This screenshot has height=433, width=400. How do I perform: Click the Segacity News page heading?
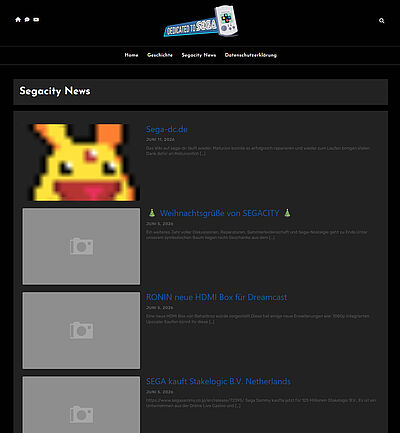(55, 91)
